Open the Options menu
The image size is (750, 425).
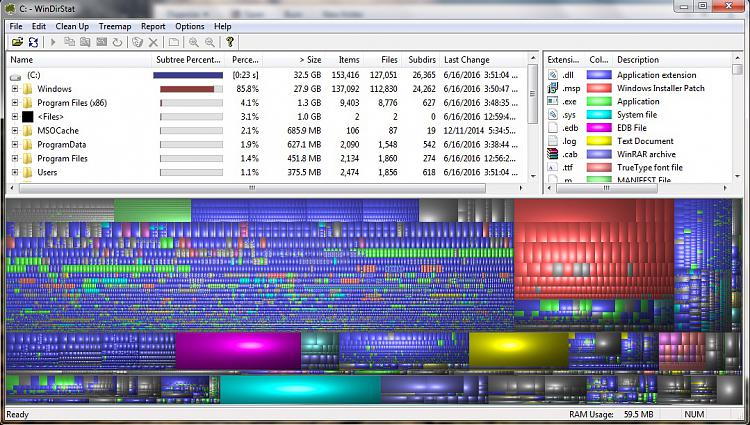tap(189, 26)
